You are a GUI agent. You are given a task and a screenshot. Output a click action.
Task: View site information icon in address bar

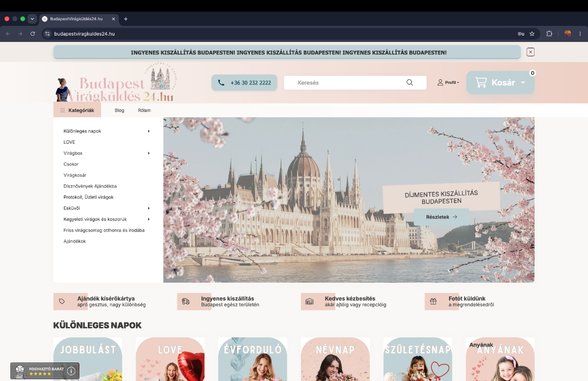pyautogui.click(x=47, y=34)
